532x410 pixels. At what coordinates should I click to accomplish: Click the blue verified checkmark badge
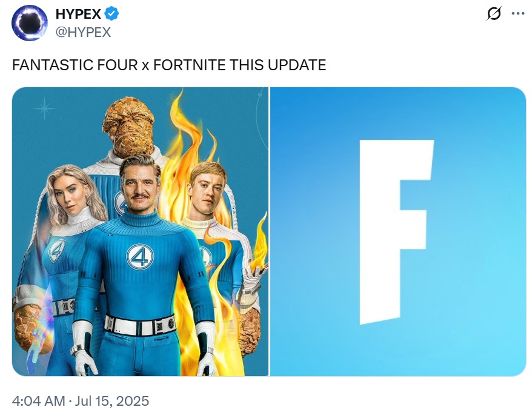(x=111, y=14)
